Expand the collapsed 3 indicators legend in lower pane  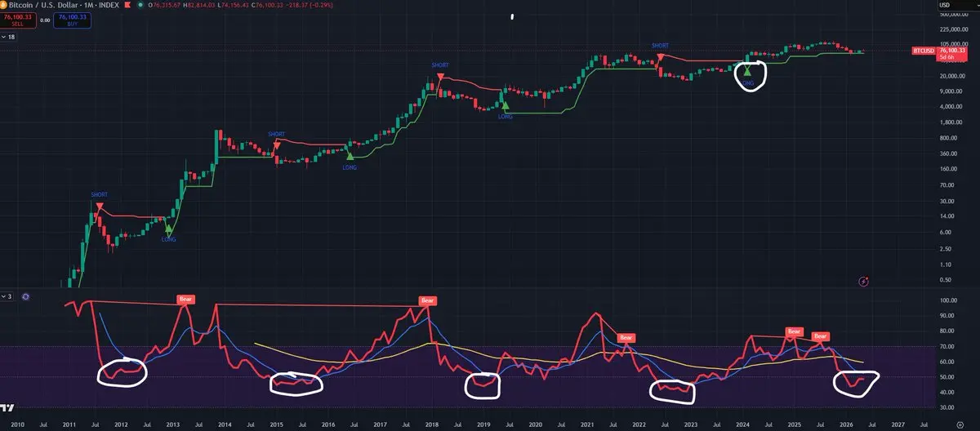[x=8, y=295]
